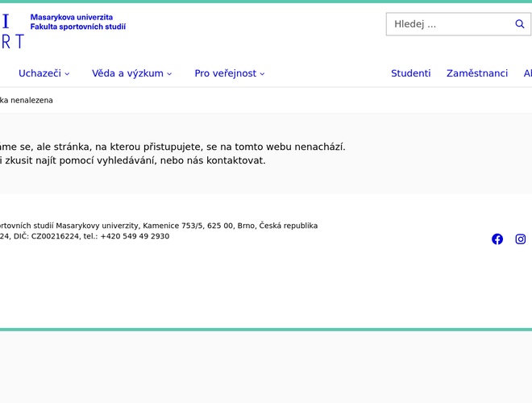Select the Věda a výzkum menu
Viewport: 532px width, 403px height.
127,73
